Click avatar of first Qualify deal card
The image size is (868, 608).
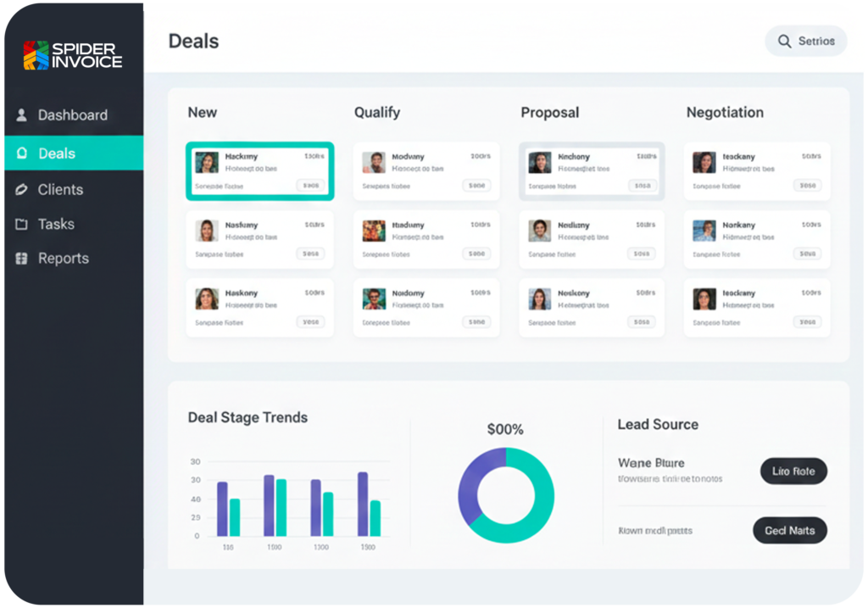point(374,163)
